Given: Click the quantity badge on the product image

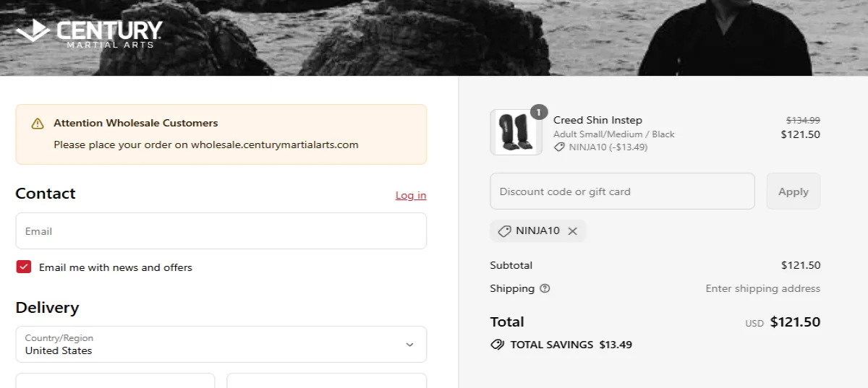Looking at the screenshot, I should pyautogui.click(x=539, y=113).
